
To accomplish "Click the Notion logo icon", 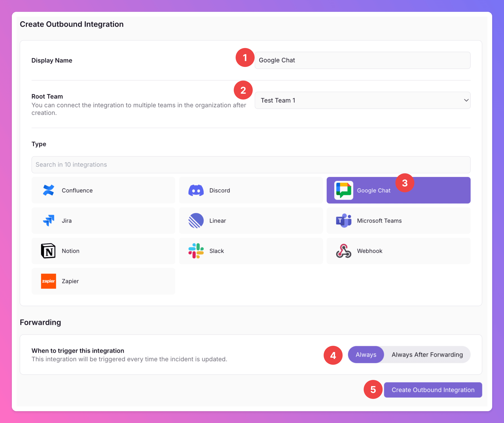I will point(48,251).
